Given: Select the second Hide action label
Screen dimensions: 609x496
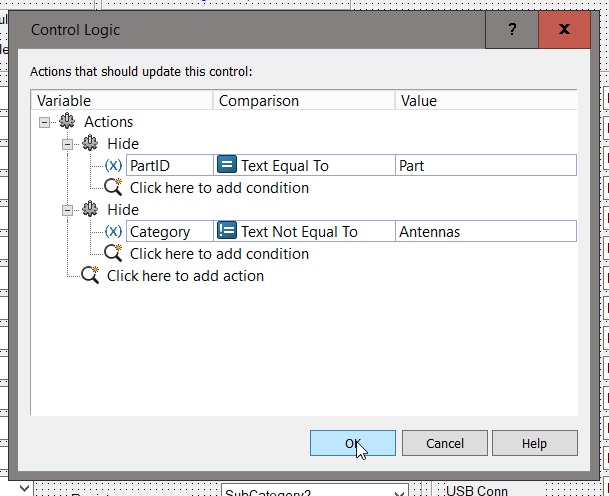Looking at the screenshot, I should pos(123,210).
